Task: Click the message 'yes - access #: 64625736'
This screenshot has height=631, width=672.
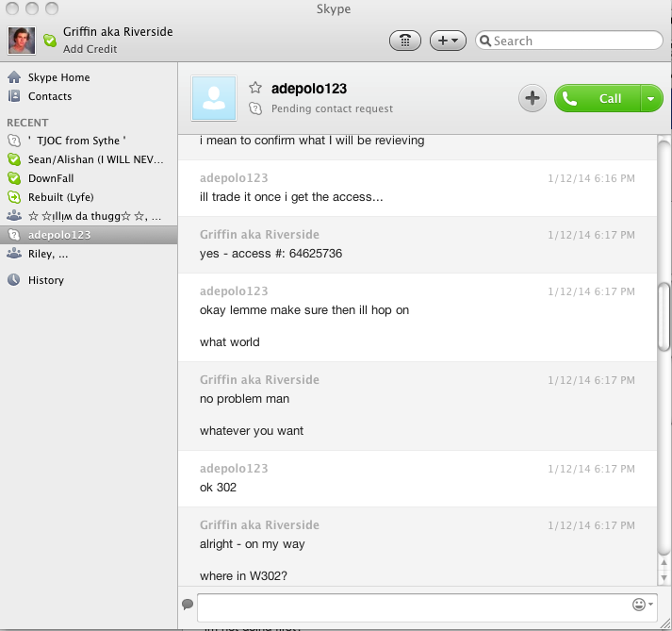Action: pos(270,254)
